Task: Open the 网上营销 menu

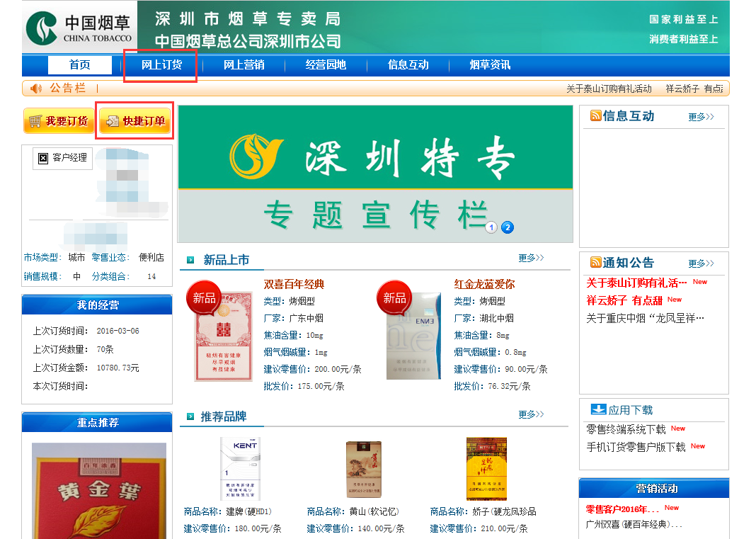Action: (244, 64)
